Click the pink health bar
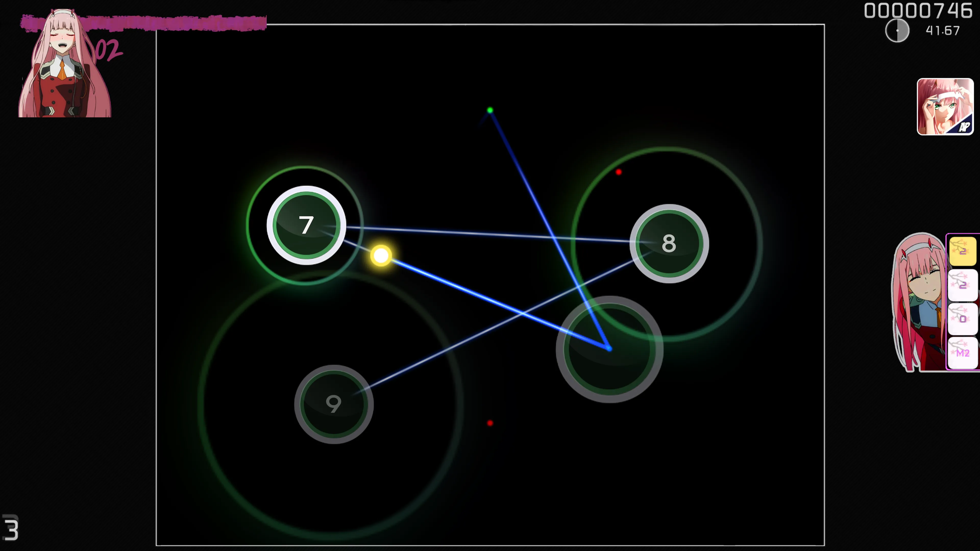 click(x=144, y=23)
